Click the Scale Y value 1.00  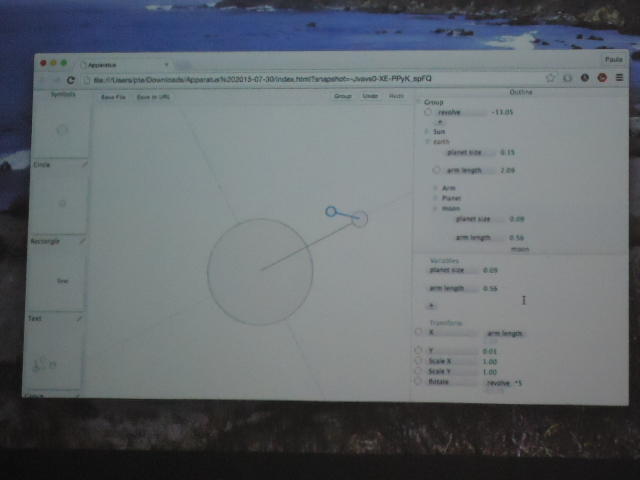point(489,372)
